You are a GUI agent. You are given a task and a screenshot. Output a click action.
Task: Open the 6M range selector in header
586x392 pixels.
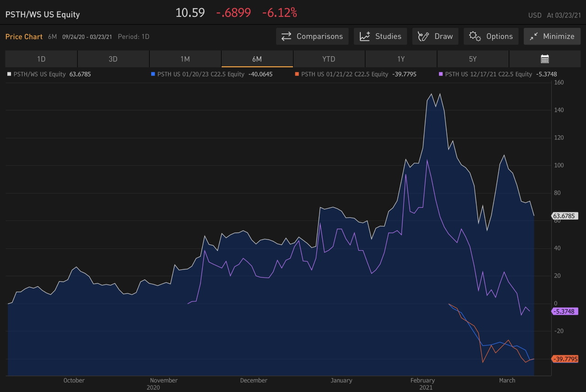click(x=52, y=37)
